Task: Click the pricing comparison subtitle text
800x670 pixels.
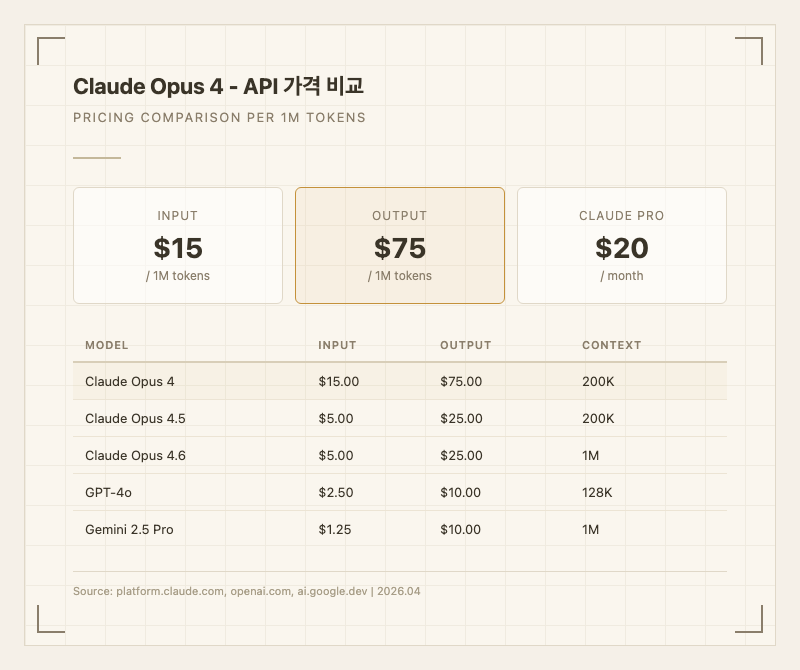Action: (x=219, y=117)
